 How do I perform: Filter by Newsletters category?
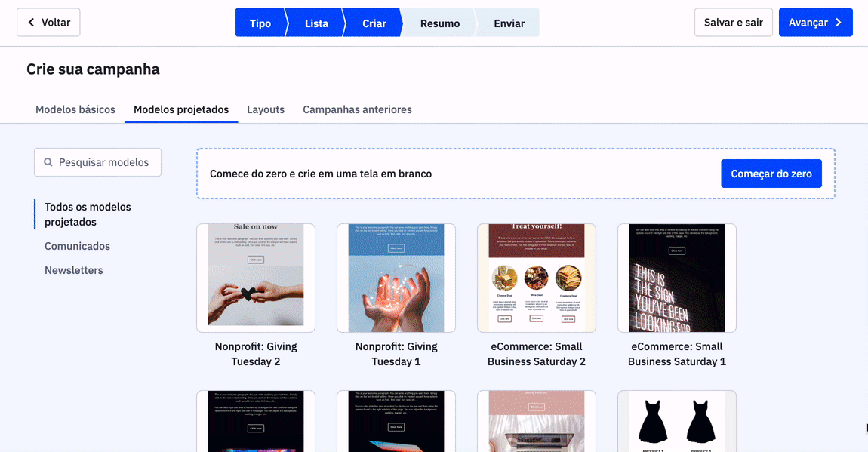coord(74,270)
